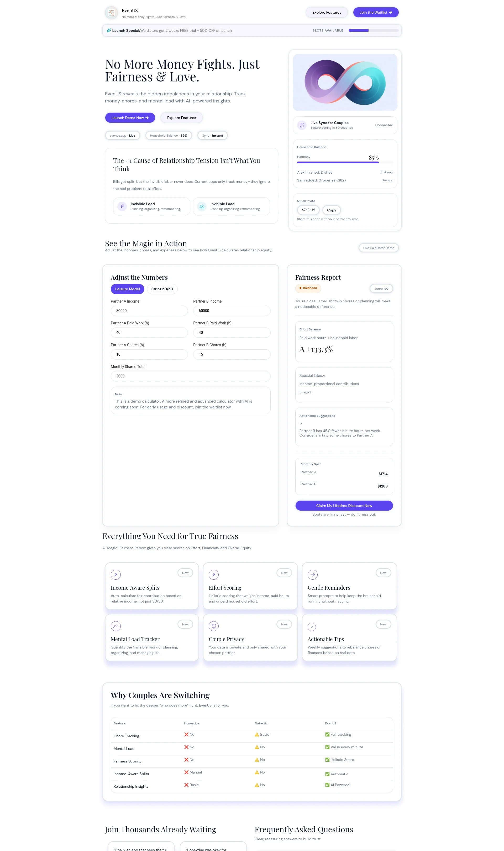Focus the Partner A Income field
Image resolution: width=504 pixels, height=851 pixels.
149,311
